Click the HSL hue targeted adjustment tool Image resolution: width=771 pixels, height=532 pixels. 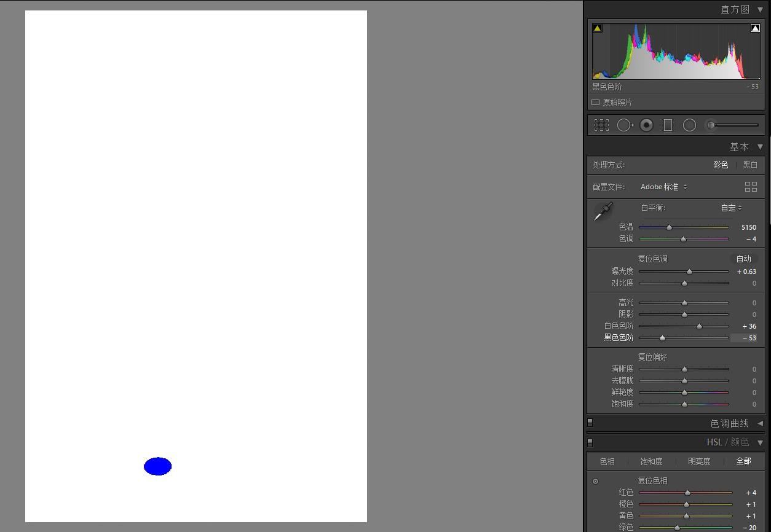(x=595, y=481)
